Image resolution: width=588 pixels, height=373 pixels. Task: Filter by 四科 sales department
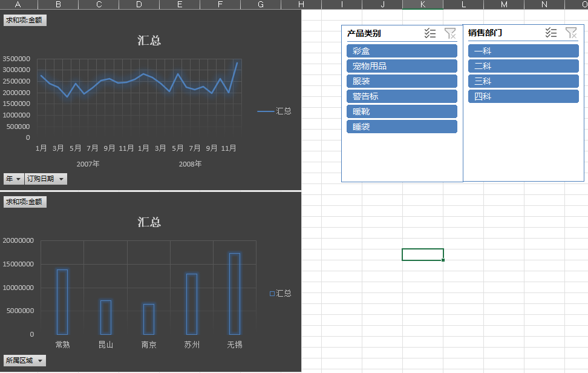523,96
